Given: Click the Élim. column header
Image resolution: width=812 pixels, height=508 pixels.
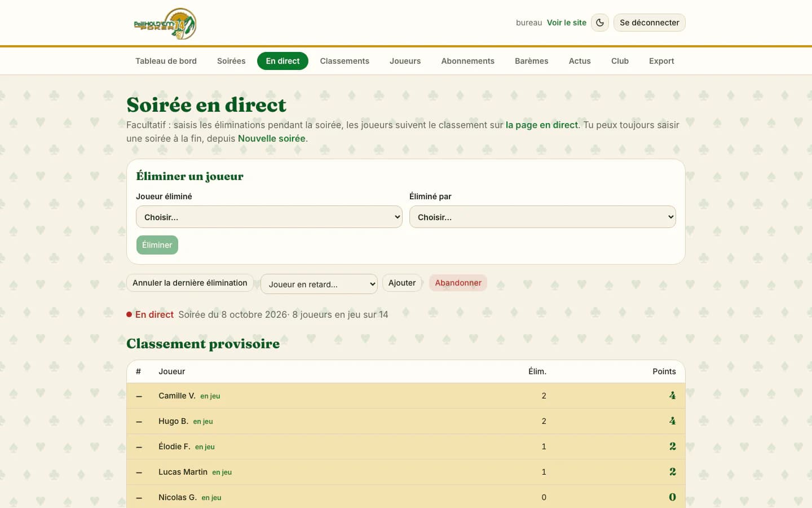Looking at the screenshot, I should pyautogui.click(x=537, y=371).
